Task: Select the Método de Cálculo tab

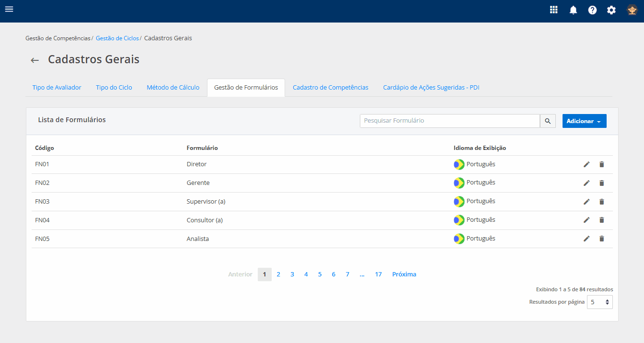Action: (173, 88)
